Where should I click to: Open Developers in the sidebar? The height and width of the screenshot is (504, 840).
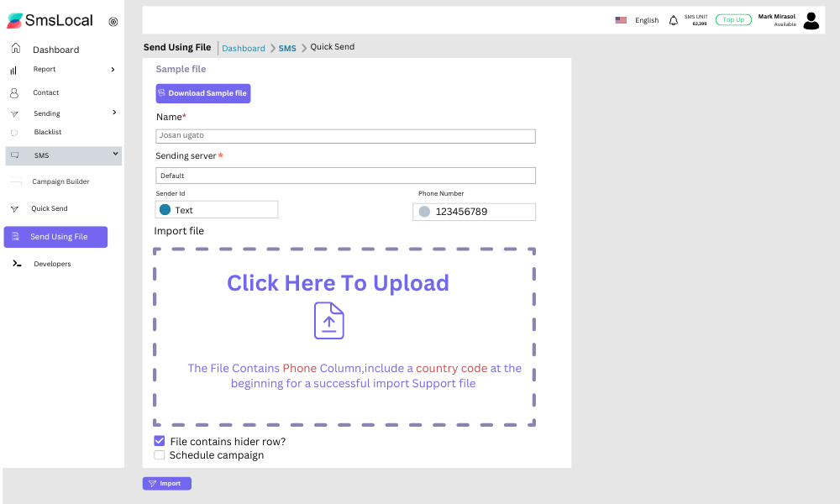(52, 264)
